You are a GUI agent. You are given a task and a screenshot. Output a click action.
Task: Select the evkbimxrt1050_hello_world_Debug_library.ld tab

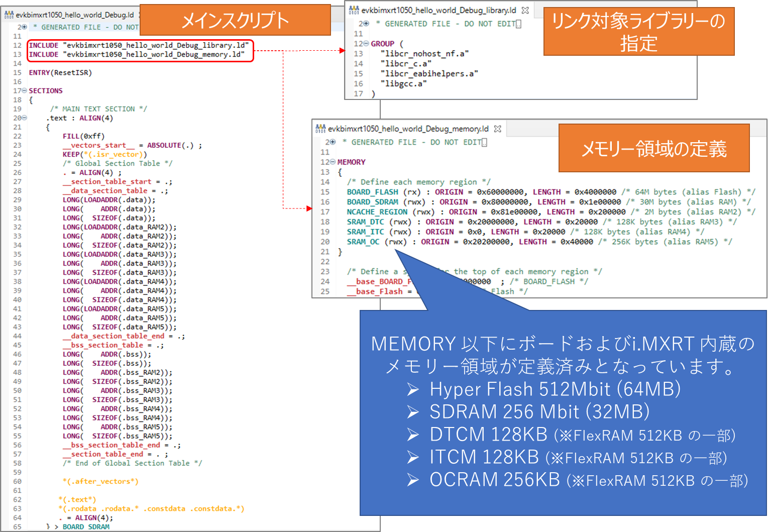tap(438, 10)
